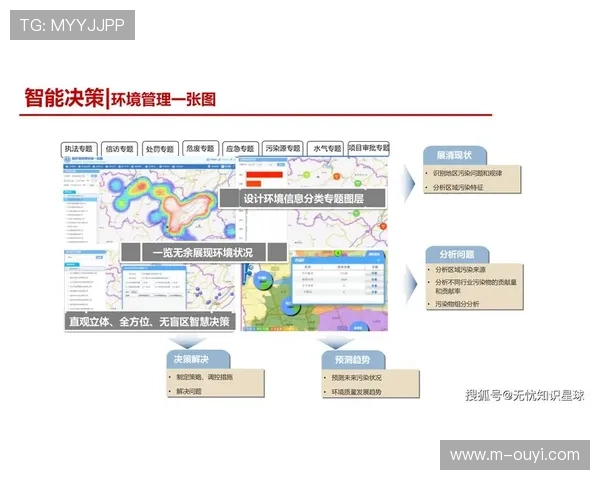Click the banner 设计环境信息分类专题图层
Image resolution: width=600 pixels, height=480 pixels.
pyautogui.click(x=303, y=199)
